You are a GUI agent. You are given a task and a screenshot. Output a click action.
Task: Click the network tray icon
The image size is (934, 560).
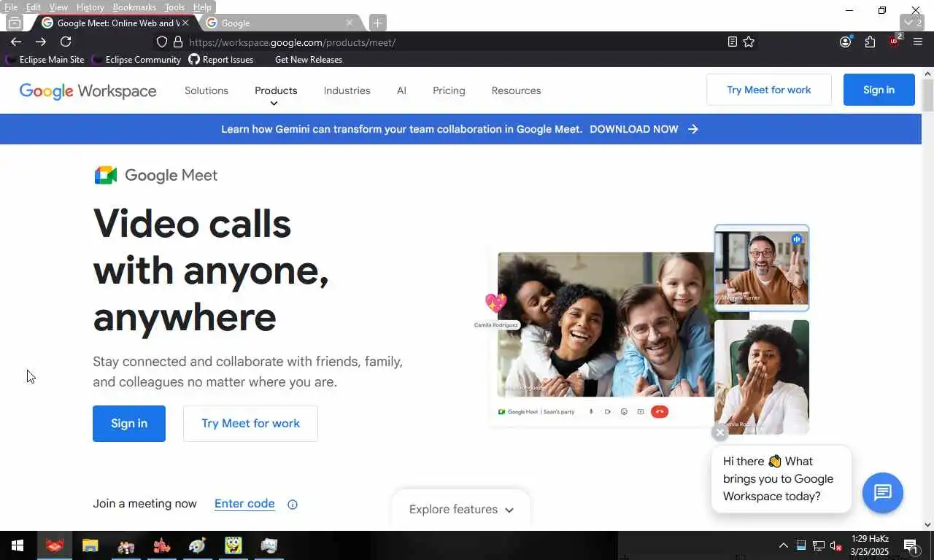[819, 546]
